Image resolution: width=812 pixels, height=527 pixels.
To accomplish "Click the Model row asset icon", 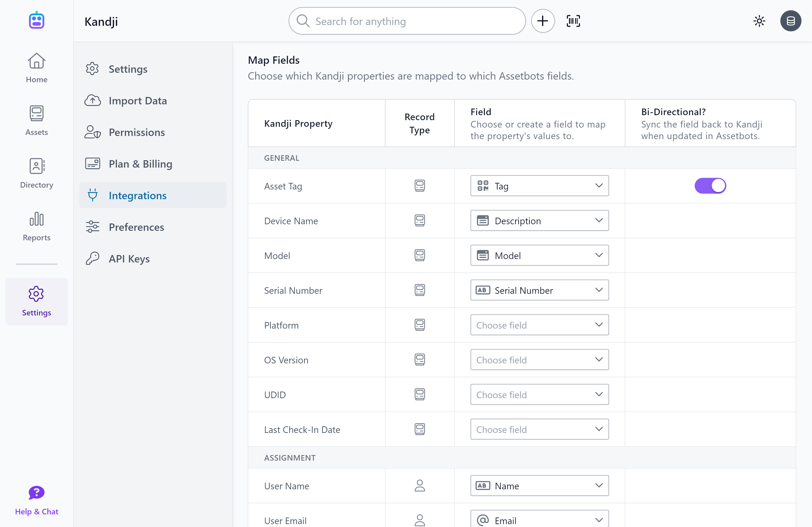I will 420,256.
